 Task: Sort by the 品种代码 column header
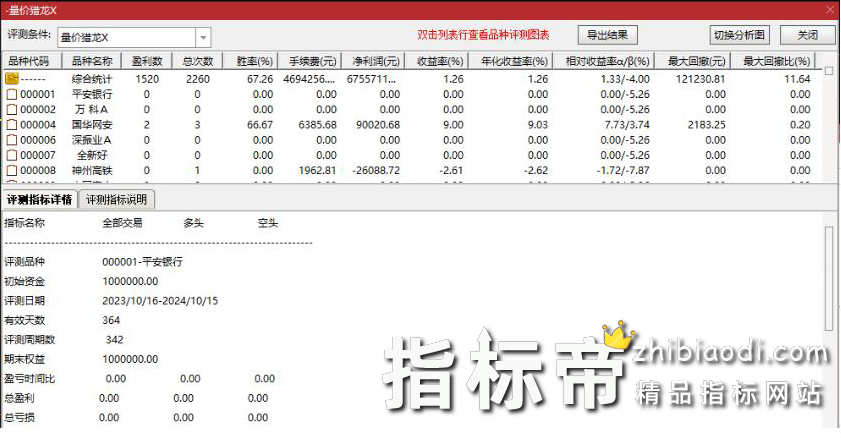tap(32, 61)
